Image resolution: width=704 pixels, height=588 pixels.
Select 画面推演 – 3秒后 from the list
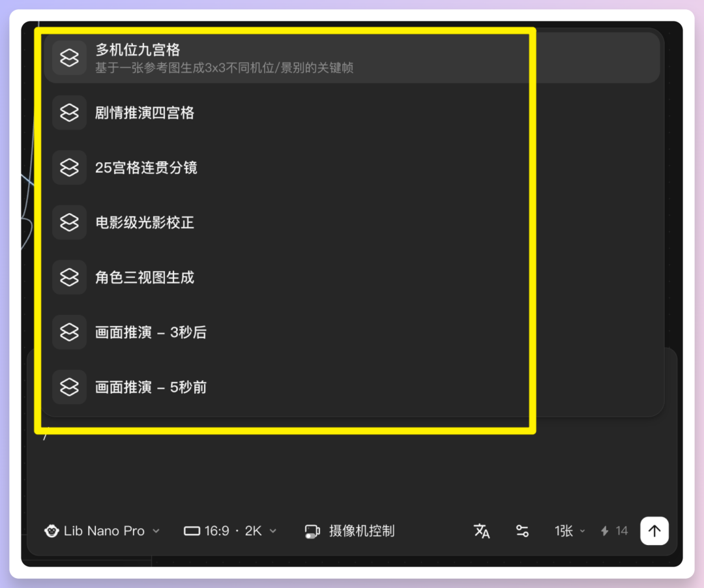coord(151,332)
